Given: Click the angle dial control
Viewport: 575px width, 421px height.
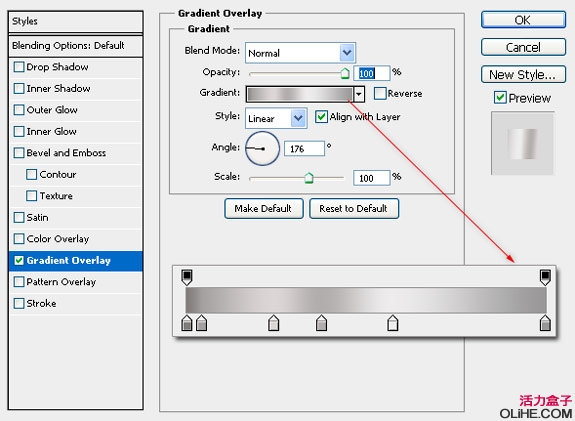Looking at the screenshot, I should tap(262, 149).
